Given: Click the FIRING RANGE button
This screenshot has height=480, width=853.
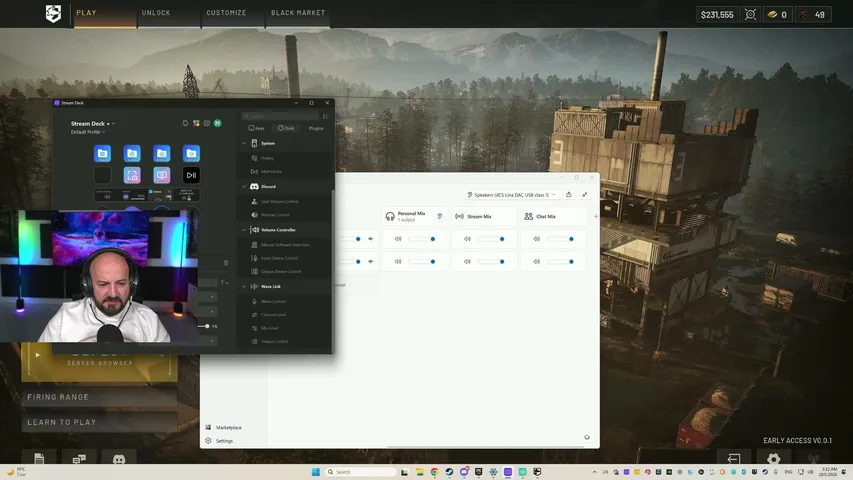Looking at the screenshot, I should tap(100, 397).
